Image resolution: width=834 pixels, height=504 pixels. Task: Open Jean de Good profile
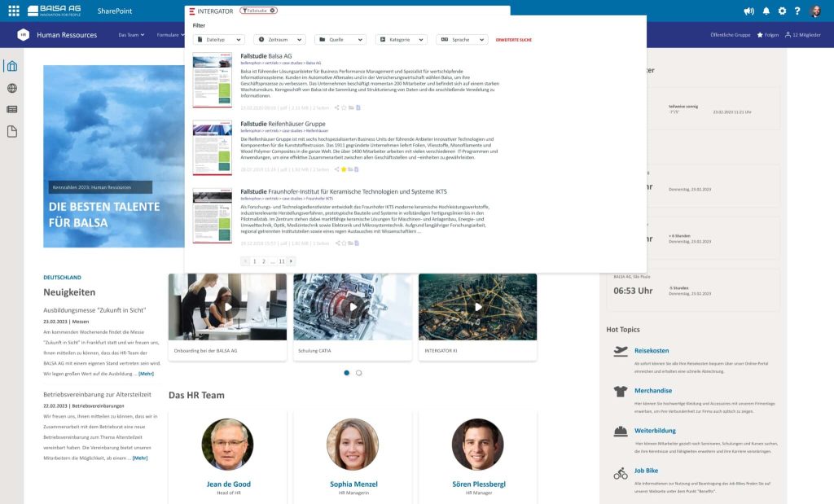click(228, 484)
